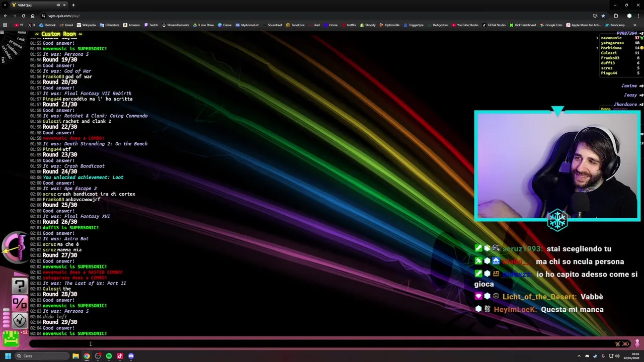
Task: Click the anime playlist label
Action: (629, 86)
